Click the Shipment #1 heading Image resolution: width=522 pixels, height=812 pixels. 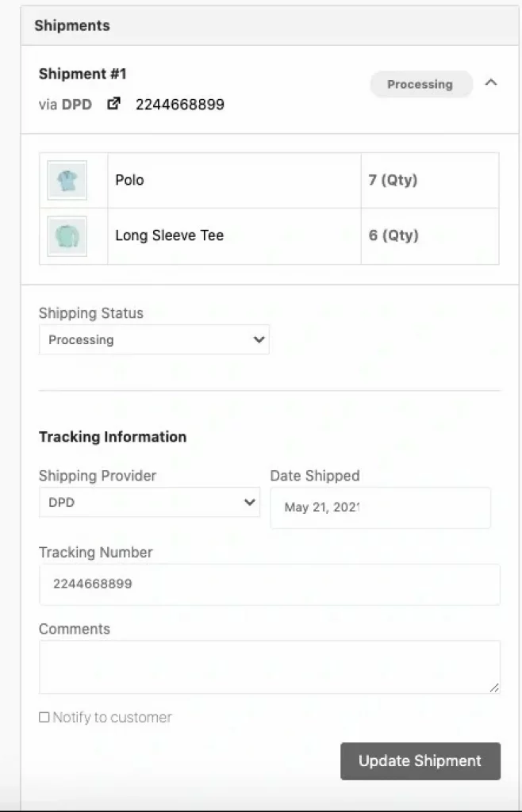pos(83,74)
